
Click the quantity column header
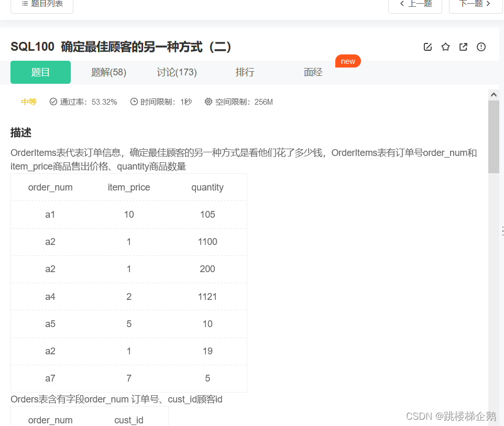click(x=207, y=187)
